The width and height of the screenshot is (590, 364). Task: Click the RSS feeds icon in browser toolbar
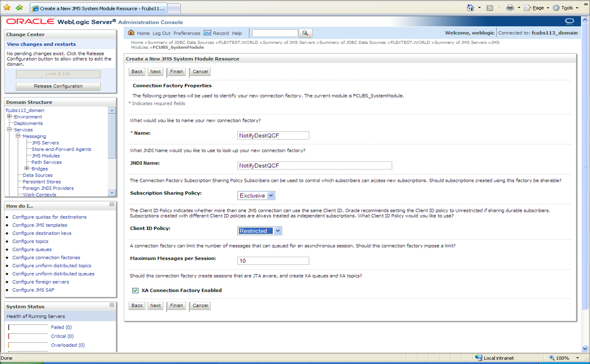pyautogui.click(x=490, y=8)
